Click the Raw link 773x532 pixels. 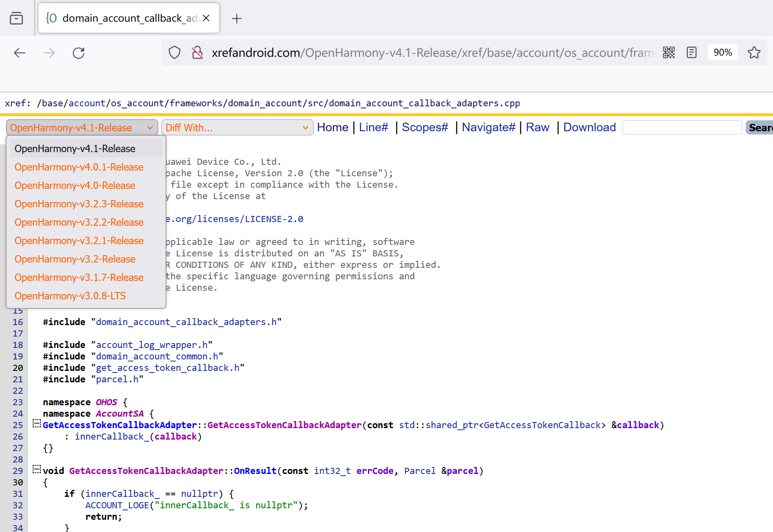537,128
